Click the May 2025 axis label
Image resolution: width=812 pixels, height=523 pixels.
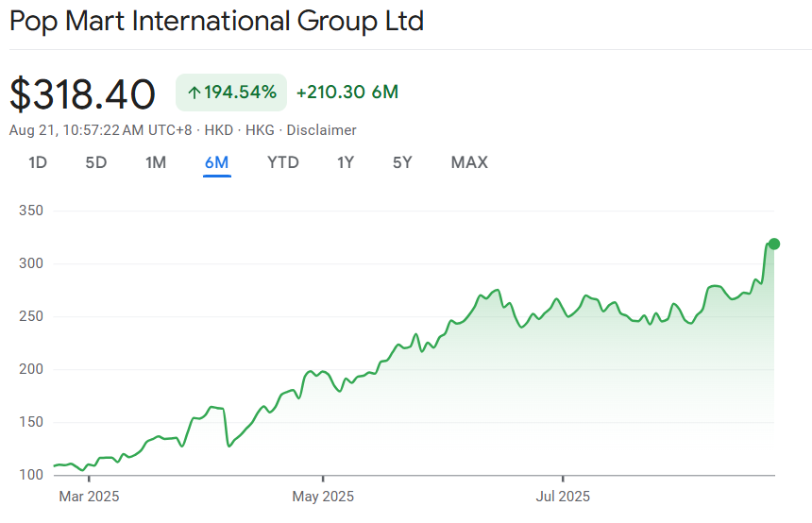click(323, 496)
